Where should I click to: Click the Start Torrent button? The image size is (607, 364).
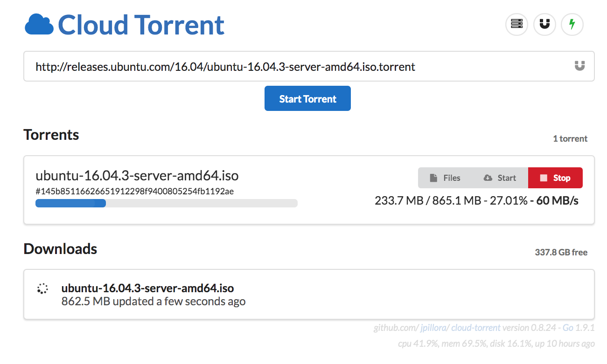pyautogui.click(x=307, y=98)
